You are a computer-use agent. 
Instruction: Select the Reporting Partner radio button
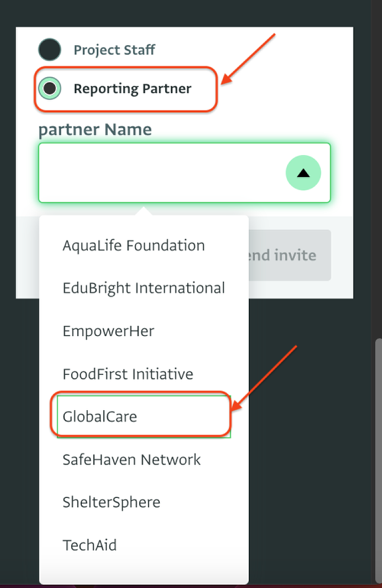(50, 88)
